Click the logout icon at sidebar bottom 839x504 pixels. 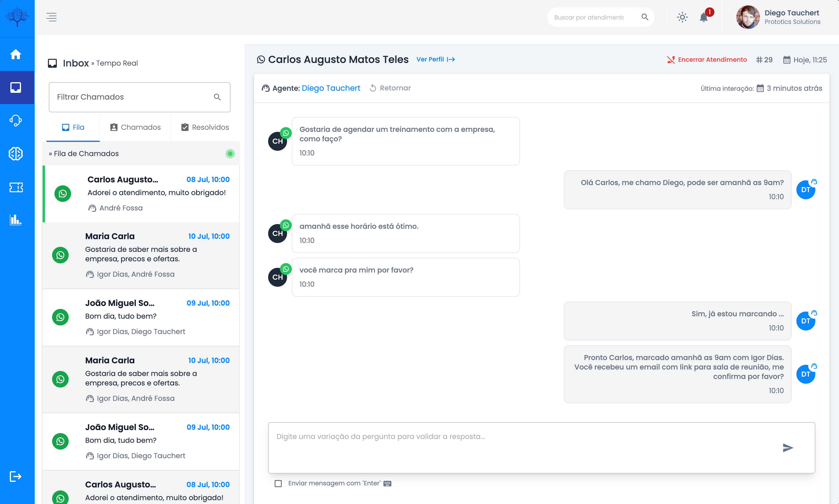point(16,476)
